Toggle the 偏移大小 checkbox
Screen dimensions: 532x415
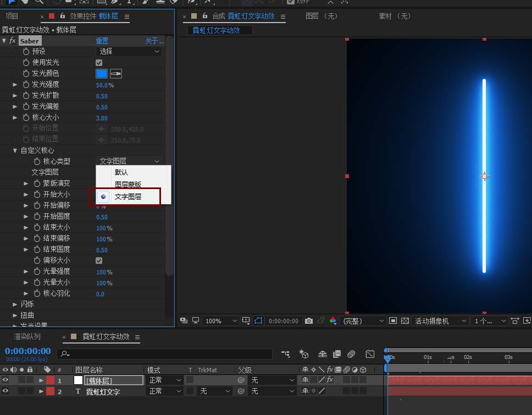99,261
